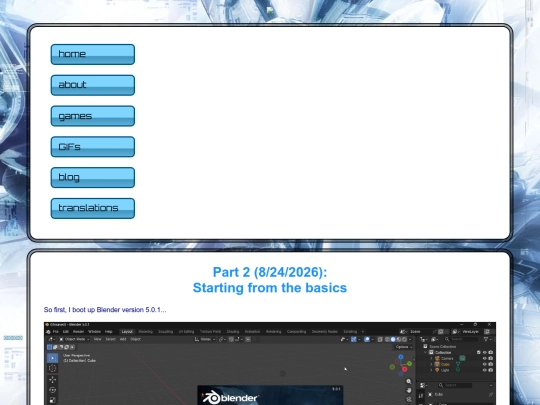Toggle X-ray mode in the viewport
This screenshot has height=405, width=540.
[x=380, y=339]
